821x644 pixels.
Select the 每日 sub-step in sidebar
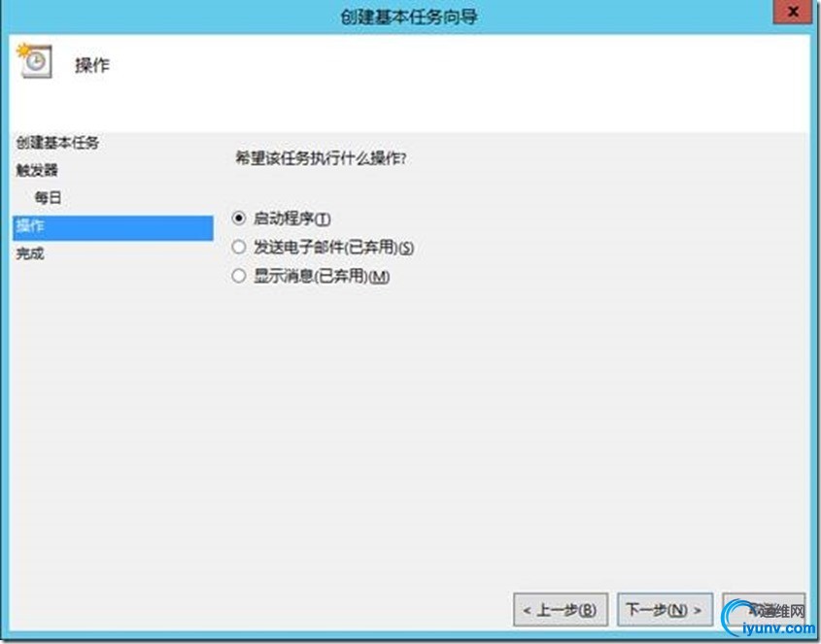(49, 198)
